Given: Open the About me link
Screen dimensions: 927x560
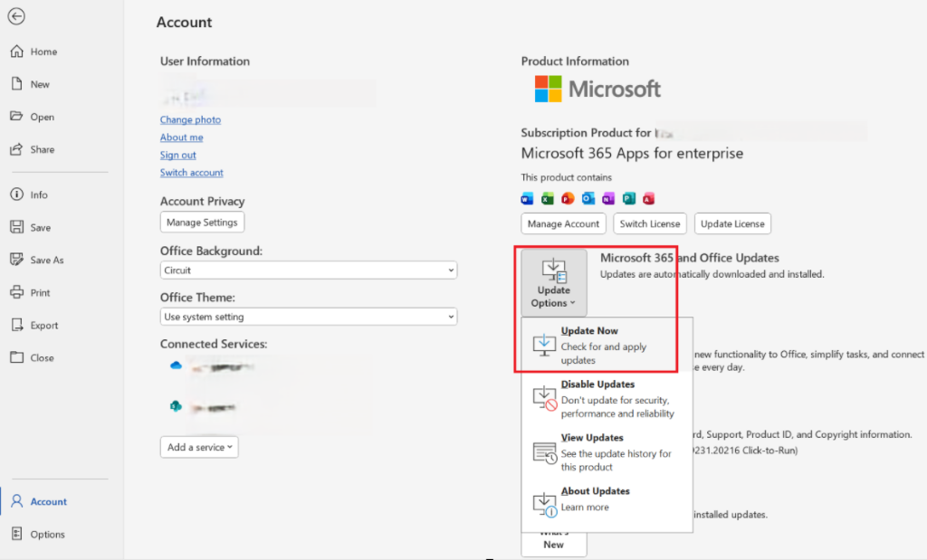Looking at the screenshot, I should coord(181,137).
